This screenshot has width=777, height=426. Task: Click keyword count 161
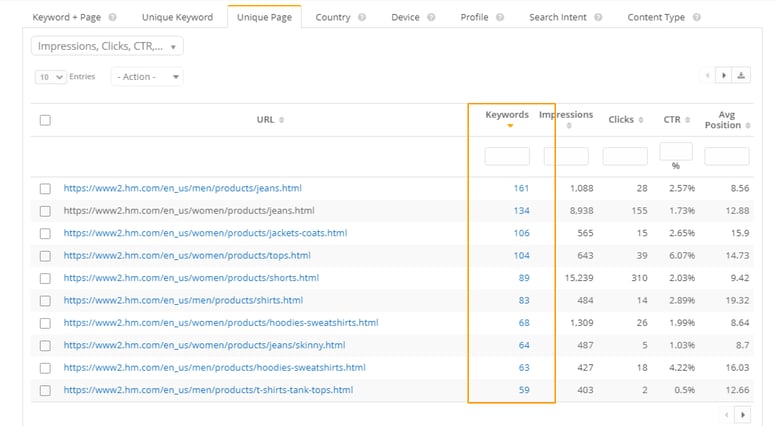[x=521, y=188]
